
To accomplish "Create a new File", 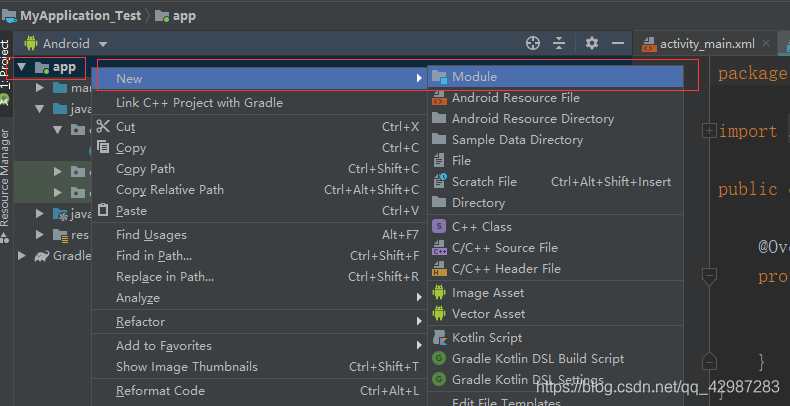I will (x=555, y=161).
